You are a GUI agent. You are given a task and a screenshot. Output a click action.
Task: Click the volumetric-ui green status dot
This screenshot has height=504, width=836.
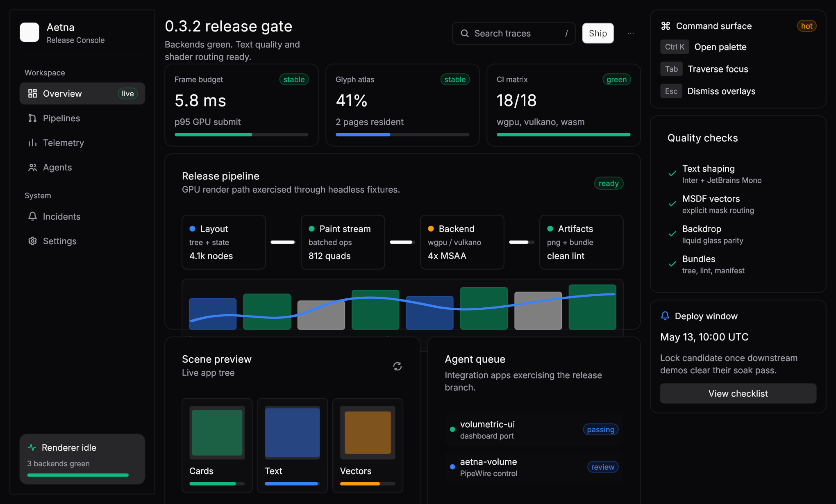(x=452, y=429)
